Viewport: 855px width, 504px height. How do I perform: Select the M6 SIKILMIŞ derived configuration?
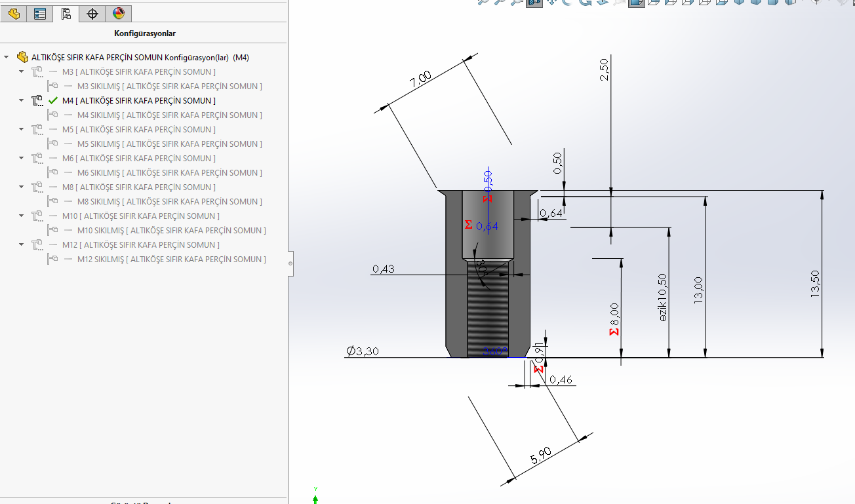pyautogui.click(x=169, y=172)
